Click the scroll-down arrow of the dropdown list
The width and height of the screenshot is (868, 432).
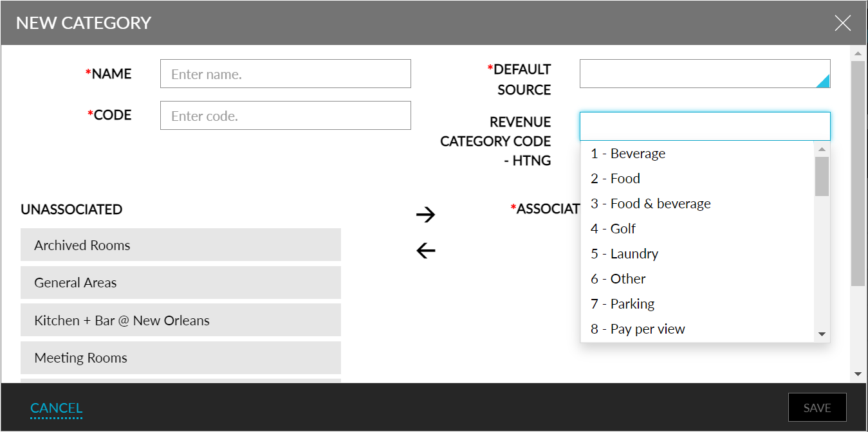tap(822, 334)
